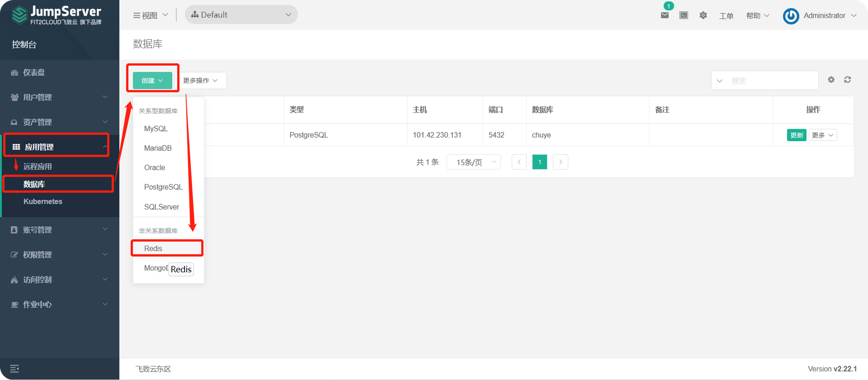This screenshot has height=380, width=868.
Task: Click the 更新 update button for PostgreSQL entry
Action: 797,135
